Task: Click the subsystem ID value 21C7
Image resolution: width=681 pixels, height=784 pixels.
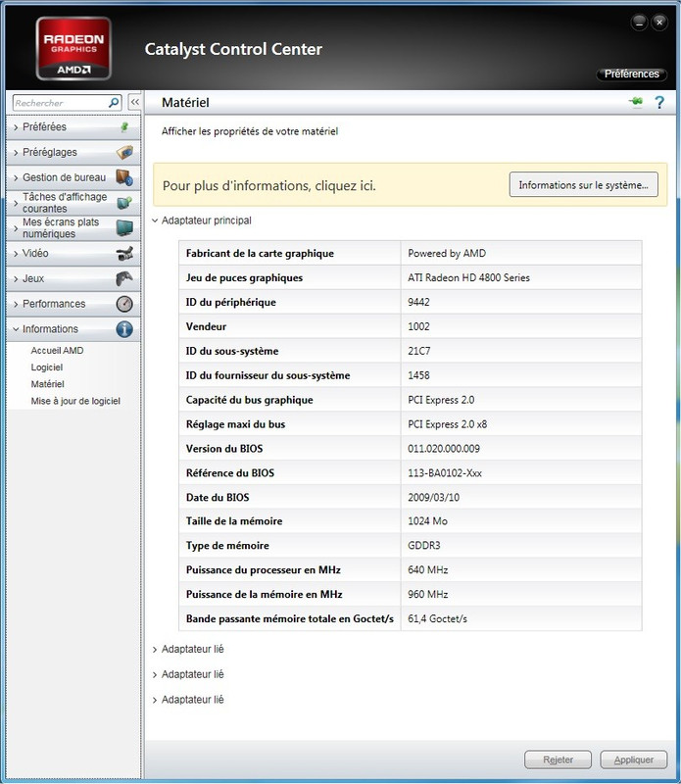Action: pyautogui.click(x=419, y=351)
